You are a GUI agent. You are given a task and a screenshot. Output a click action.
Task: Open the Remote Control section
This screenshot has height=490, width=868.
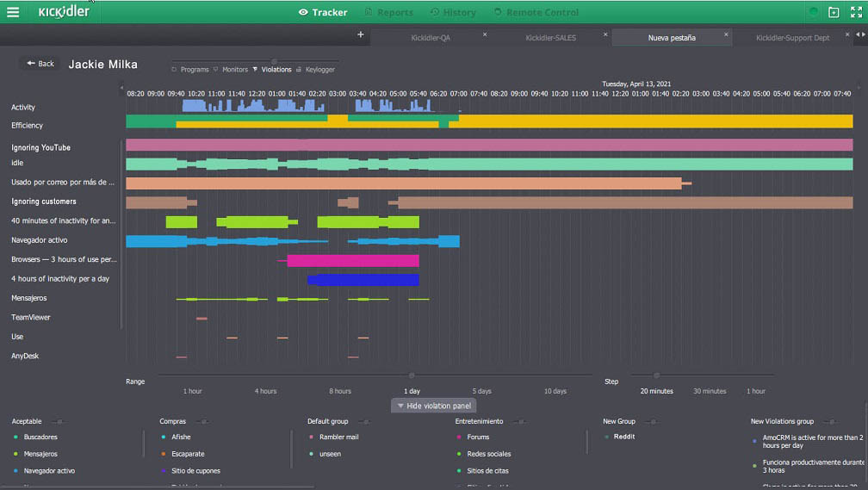click(536, 12)
